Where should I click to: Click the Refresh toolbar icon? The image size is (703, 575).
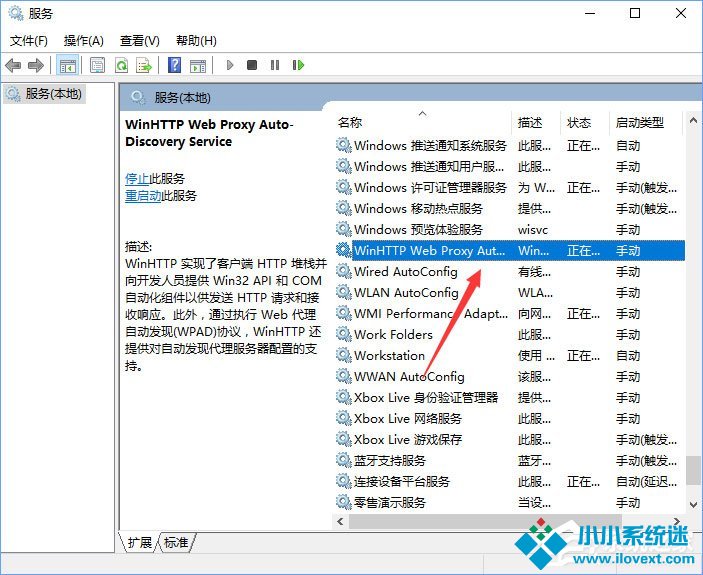click(121, 65)
